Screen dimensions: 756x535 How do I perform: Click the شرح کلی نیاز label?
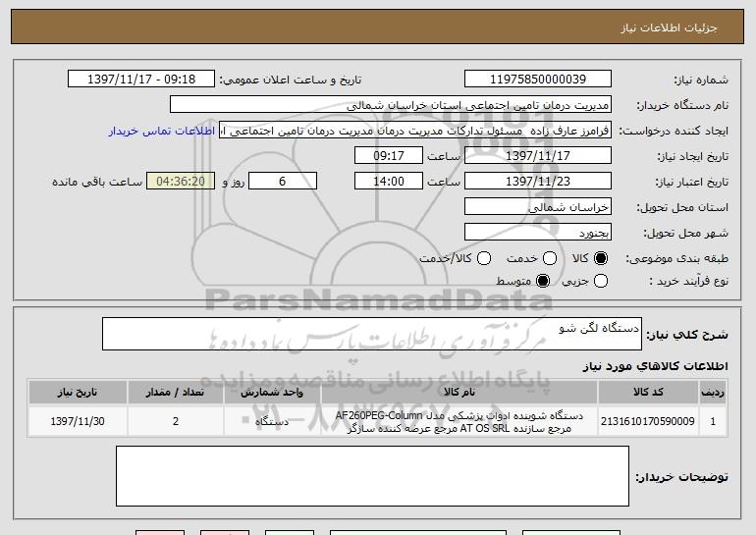(687, 335)
